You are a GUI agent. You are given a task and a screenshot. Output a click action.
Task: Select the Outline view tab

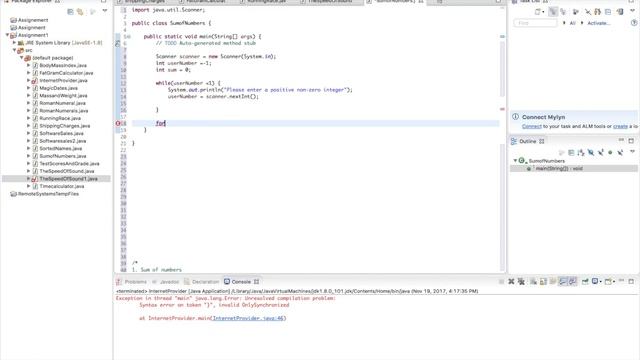(x=528, y=141)
